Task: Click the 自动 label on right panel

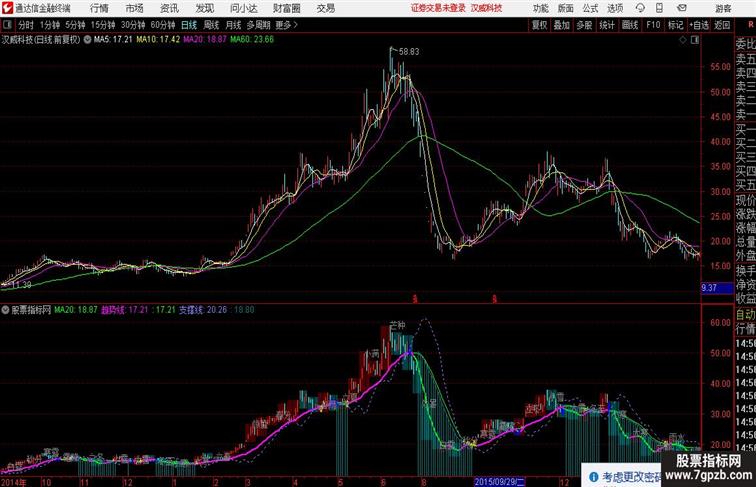Action: [x=745, y=314]
